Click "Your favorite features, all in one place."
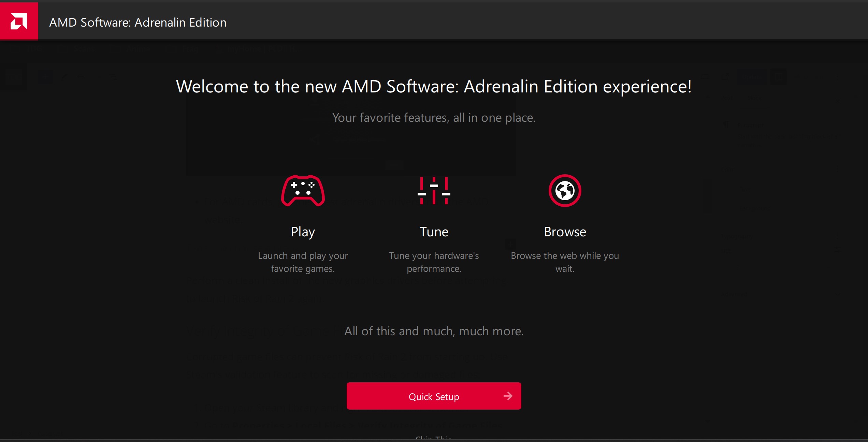This screenshot has height=442, width=868. [x=434, y=118]
